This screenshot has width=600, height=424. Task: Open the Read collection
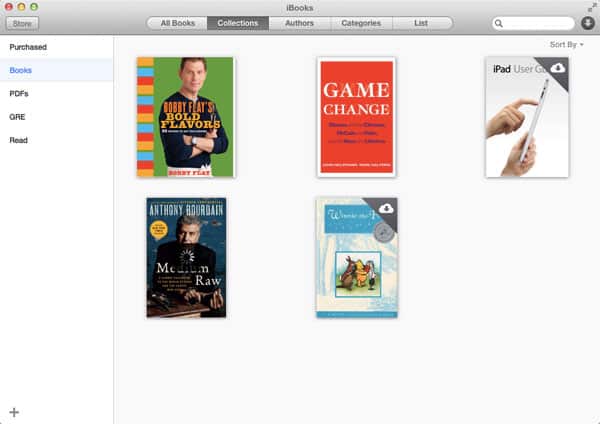[19, 140]
